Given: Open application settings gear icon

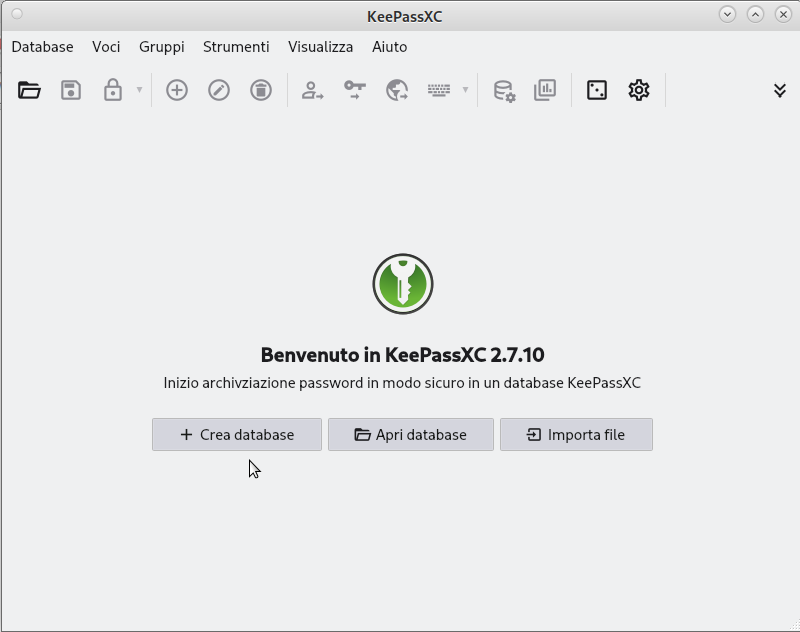Looking at the screenshot, I should [x=639, y=90].
